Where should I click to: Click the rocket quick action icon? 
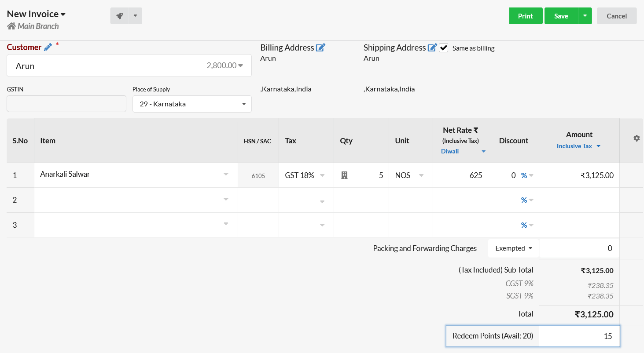pos(119,16)
